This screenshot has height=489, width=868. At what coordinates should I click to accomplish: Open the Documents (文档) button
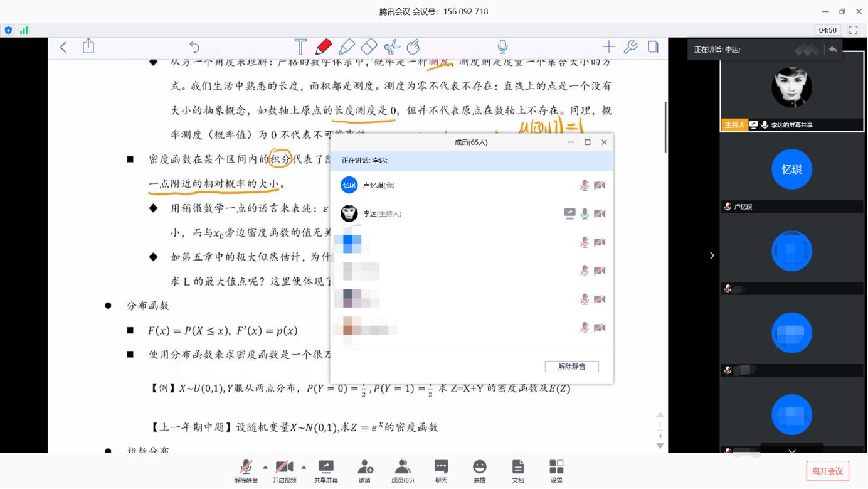pos(517,471)
